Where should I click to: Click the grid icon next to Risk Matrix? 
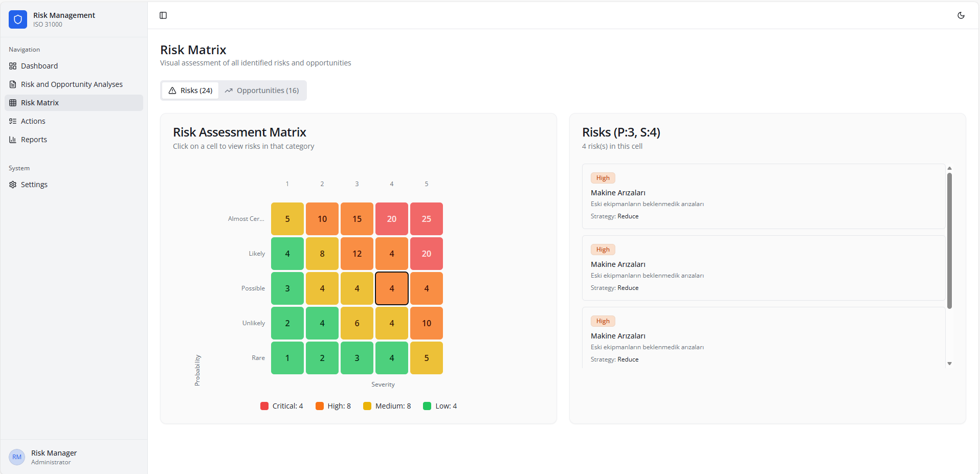click(x=12, y=102)
